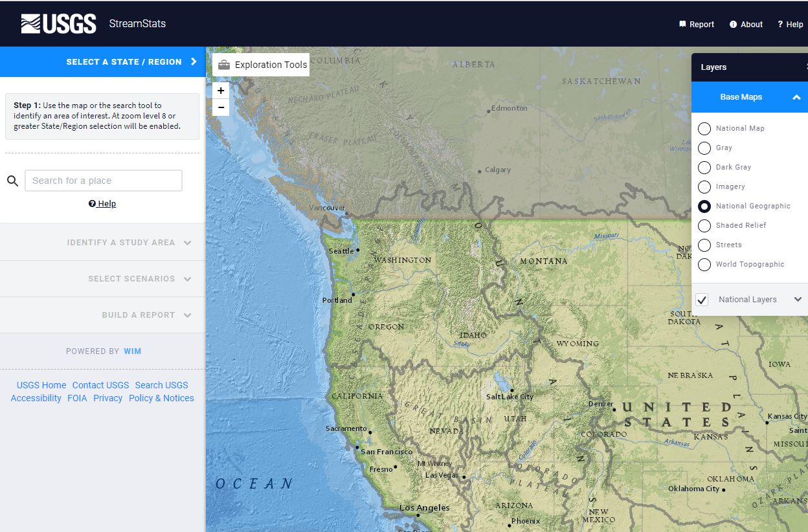Click the Privacy link in the footer
This screenshot has width=808, height=532.
[x=107, y=398]
